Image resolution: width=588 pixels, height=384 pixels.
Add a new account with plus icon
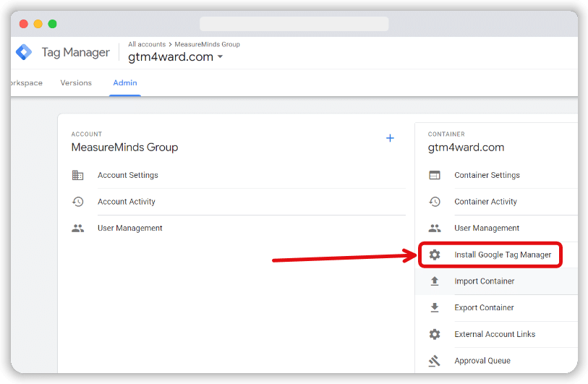point(390,138)
